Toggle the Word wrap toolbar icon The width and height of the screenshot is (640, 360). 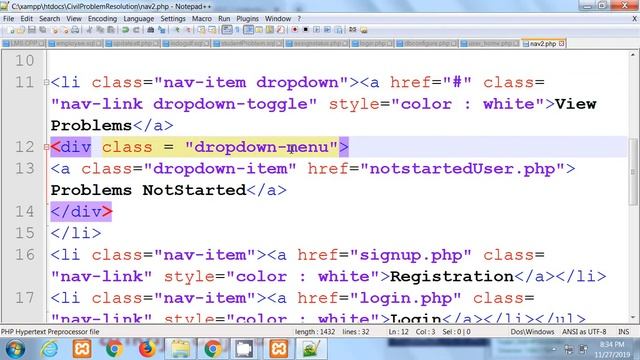coord(227,30)
